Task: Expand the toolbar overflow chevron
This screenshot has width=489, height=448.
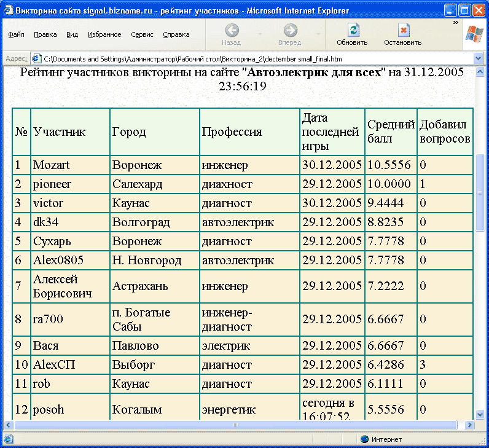Action: tap(456, 23)
